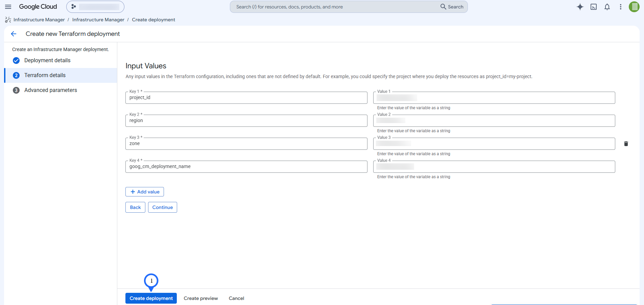The height and width of the screenshot is (305, 644).
Task: Edit the Key 3 field zone
Action: tap(246, 144)
